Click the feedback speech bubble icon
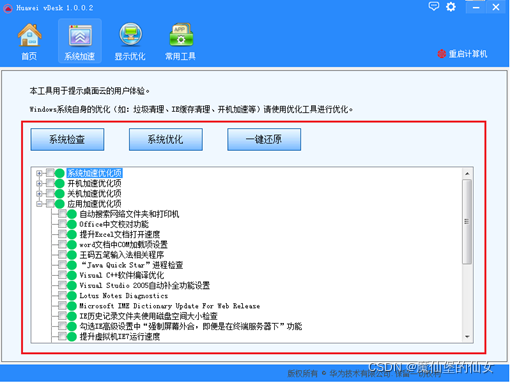Viewport: 510px width, 383px height. point(433,6)
